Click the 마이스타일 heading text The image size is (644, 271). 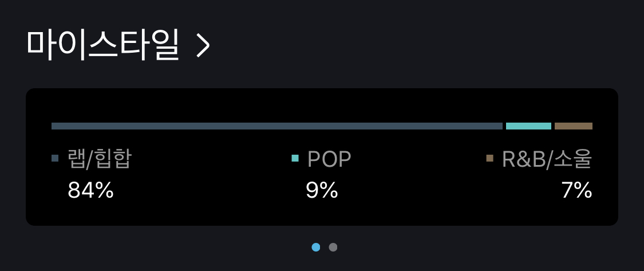(x=102, y=45)
